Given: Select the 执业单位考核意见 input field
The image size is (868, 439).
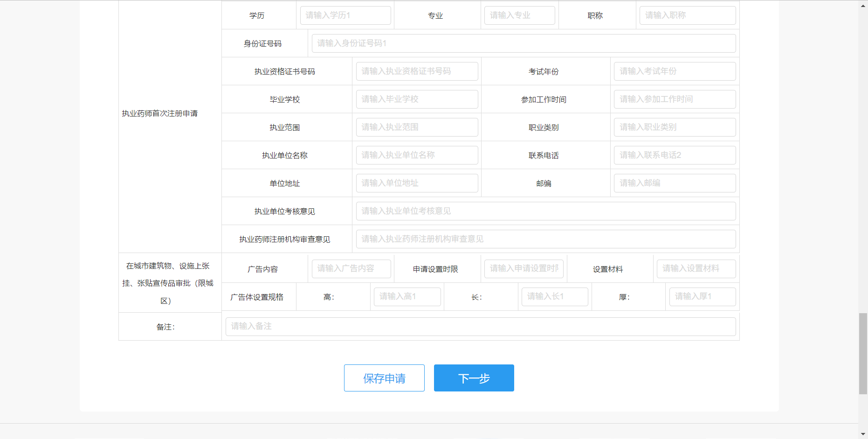Looking at the screenshot, I should 545,211.
